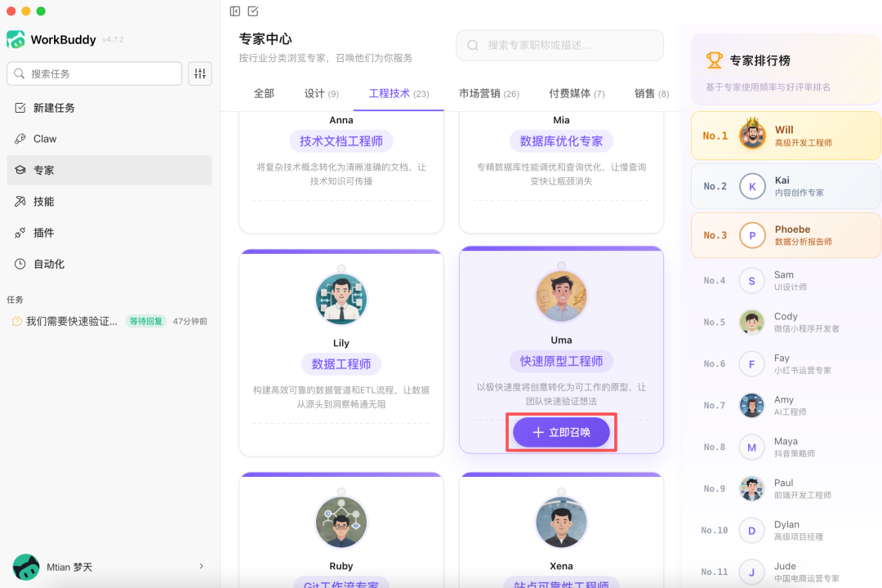The image size is (882, 588).
Task: Click Sam's S avatar
Action: (x=751, y=281)
